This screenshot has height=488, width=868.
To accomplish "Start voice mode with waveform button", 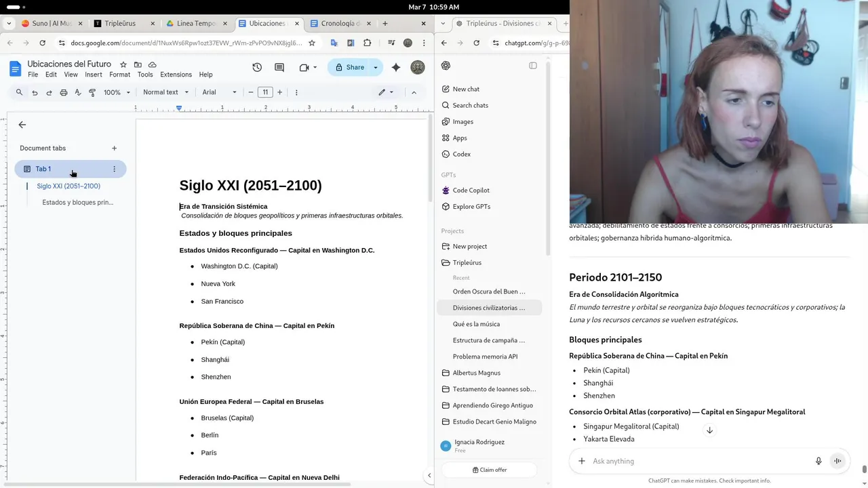I will click(x=837, y=461).
